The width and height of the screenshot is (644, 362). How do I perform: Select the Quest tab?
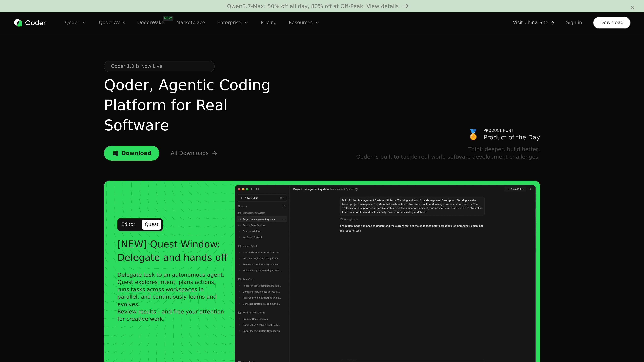click(x=151, y=224)
